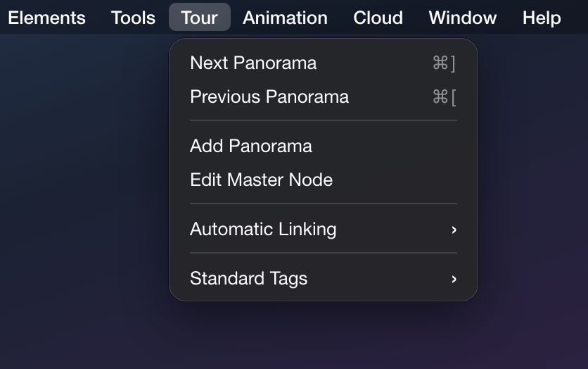The width and height of the screenshot is (588, 369).
Task: Click the Command-[ shortcut beside Previous Panorama
Action: pyautogui.click(x=444, y=97)
